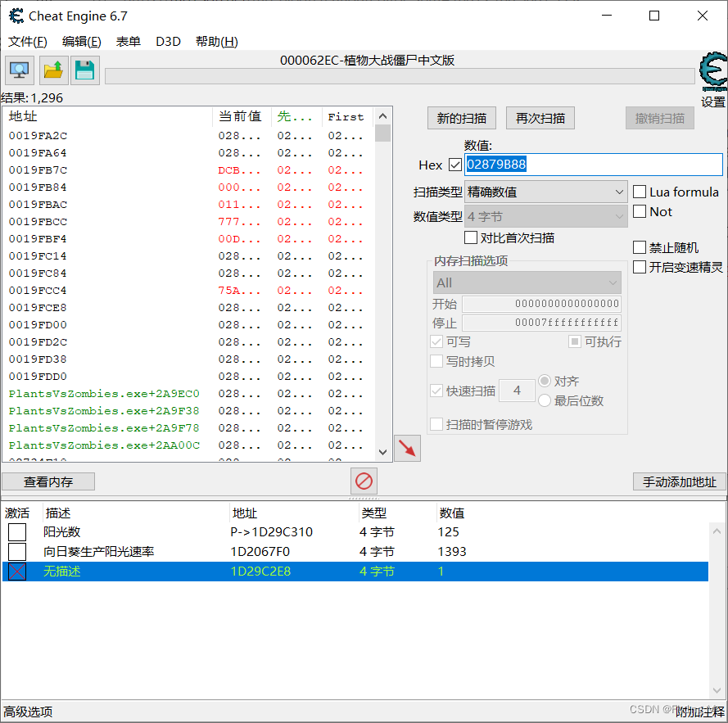Open settings via the Cheat Engine logo
The height and width of the screenshot is (723, 728).
click(x=713, y=72)
